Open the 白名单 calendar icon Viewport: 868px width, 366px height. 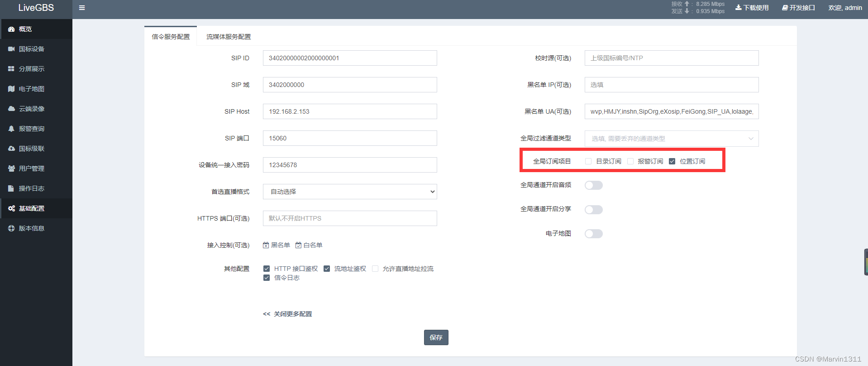tap(299, 245)
